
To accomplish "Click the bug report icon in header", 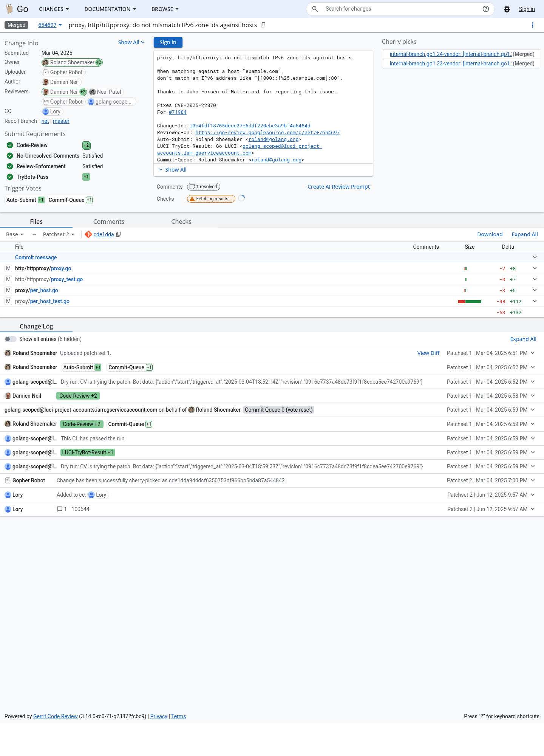I will pyautogui.click(x=507, y=9).
